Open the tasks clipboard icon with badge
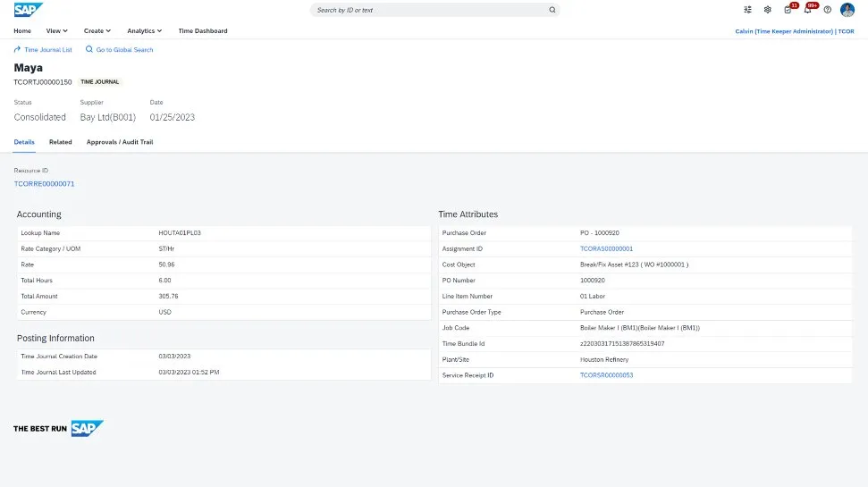The width and height of the screenshot is (868, 487). [x=788, y=10]
